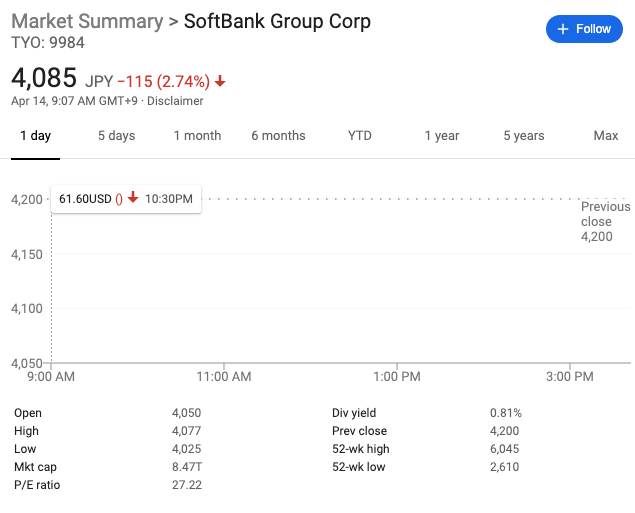Click the 4,085 price value
The width and height of the screenshot is (635, 513).
click(x=44, y=77)
